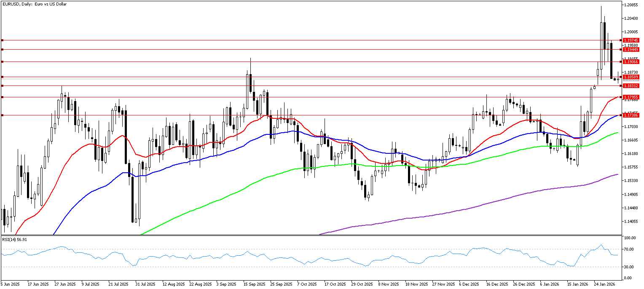Click the 1.16605 price axis value
The height and width of the screenshot is (289, 644).
click(x=631, y=140)
